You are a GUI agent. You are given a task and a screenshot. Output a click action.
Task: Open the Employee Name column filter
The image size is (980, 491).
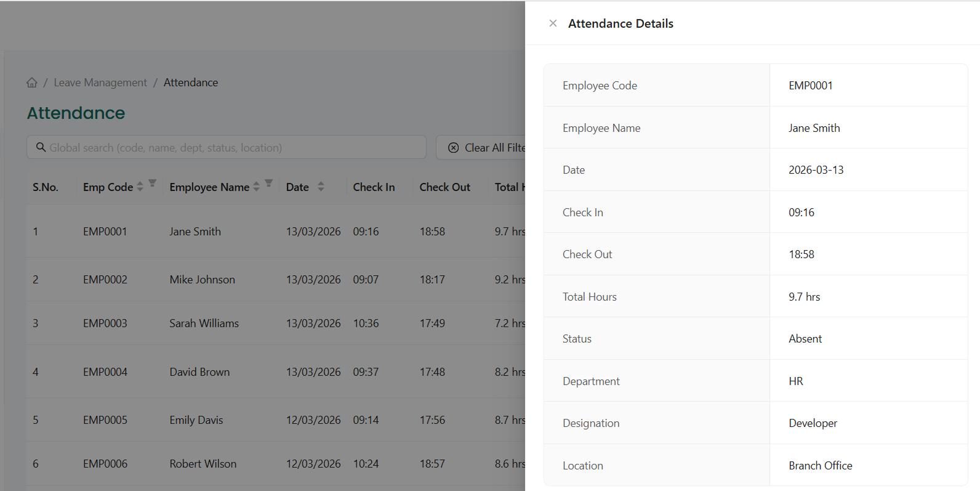pyautogui.click(x=269, y=183)
